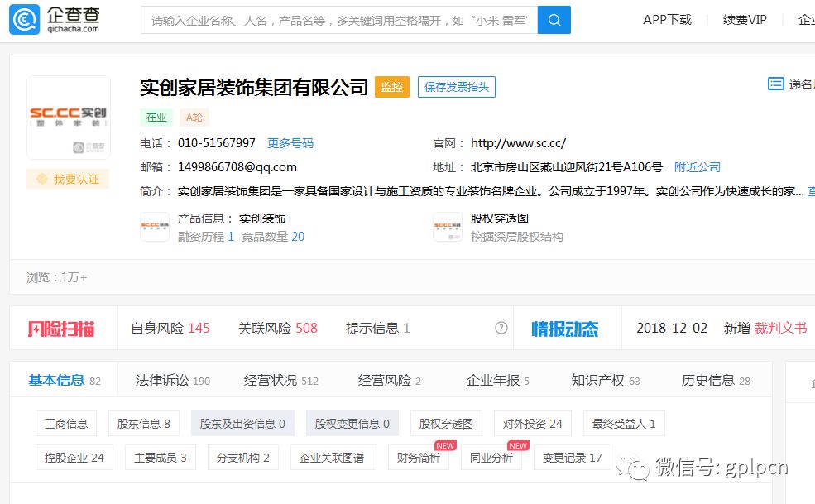Select the 企业关联图谱 sub-section
The width and height of the screenshot is (815, 504).
[333, 457]
